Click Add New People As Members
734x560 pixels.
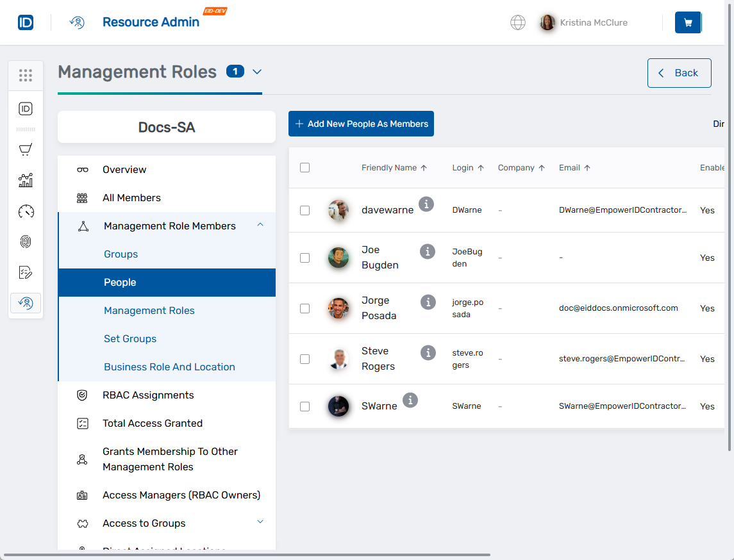click(x=361, y=123)
